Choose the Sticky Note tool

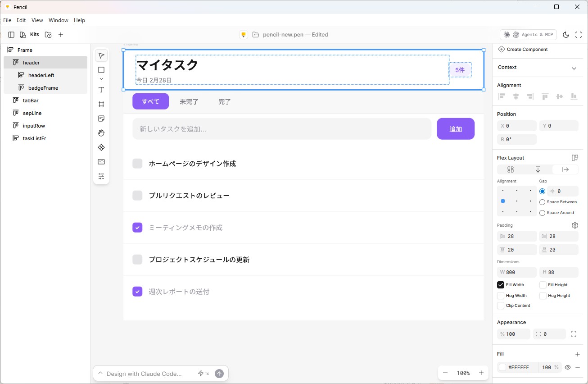(101, 119)
